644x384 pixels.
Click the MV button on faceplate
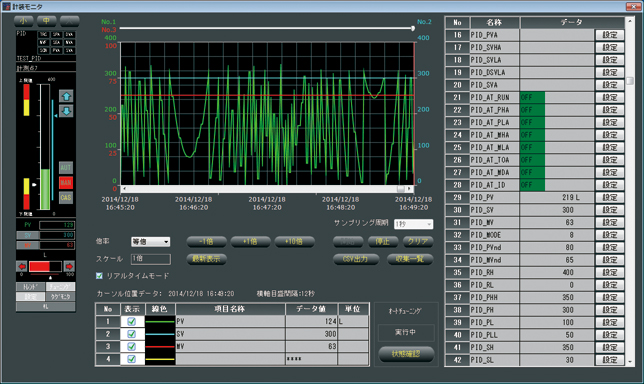(28, 245)
